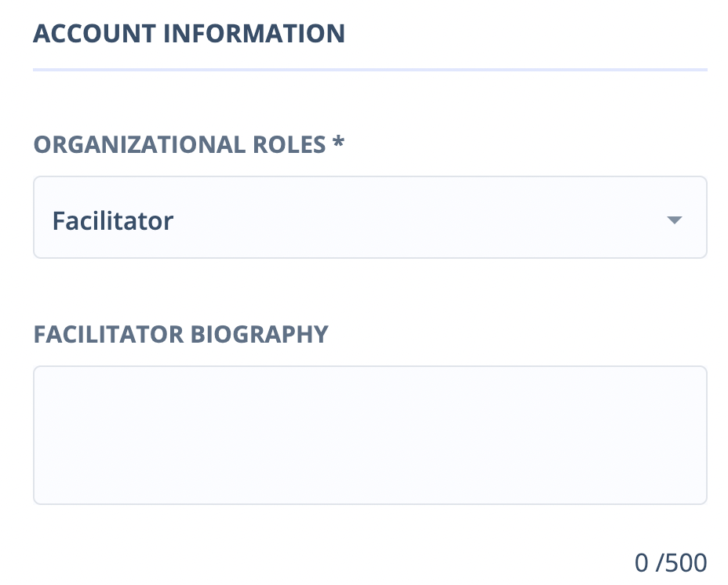
Task: Click the divider line under Account Information
Action: (369, 71)
